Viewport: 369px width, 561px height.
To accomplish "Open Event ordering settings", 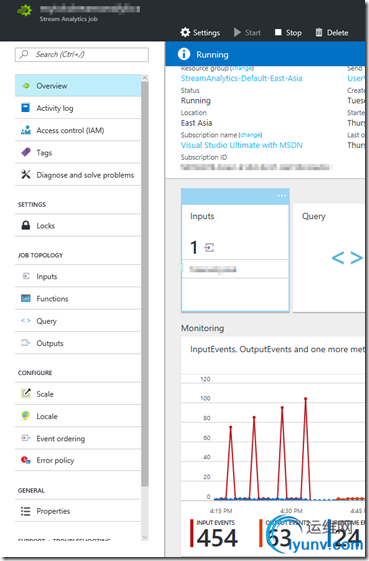I will (x=78, y=438).
